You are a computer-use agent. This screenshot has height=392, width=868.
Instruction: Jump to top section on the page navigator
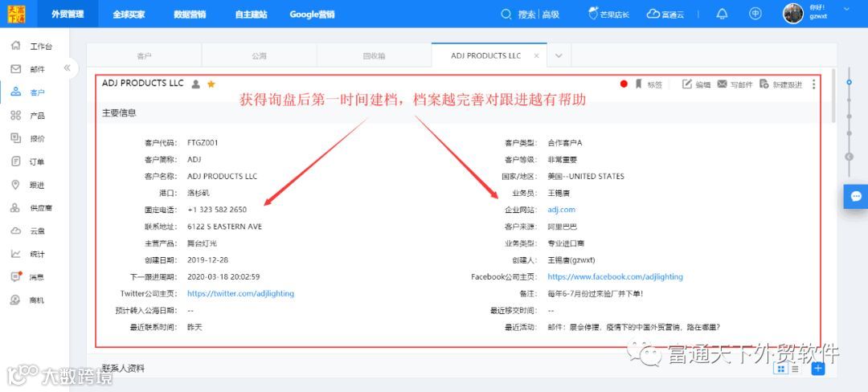pos(850,83)
